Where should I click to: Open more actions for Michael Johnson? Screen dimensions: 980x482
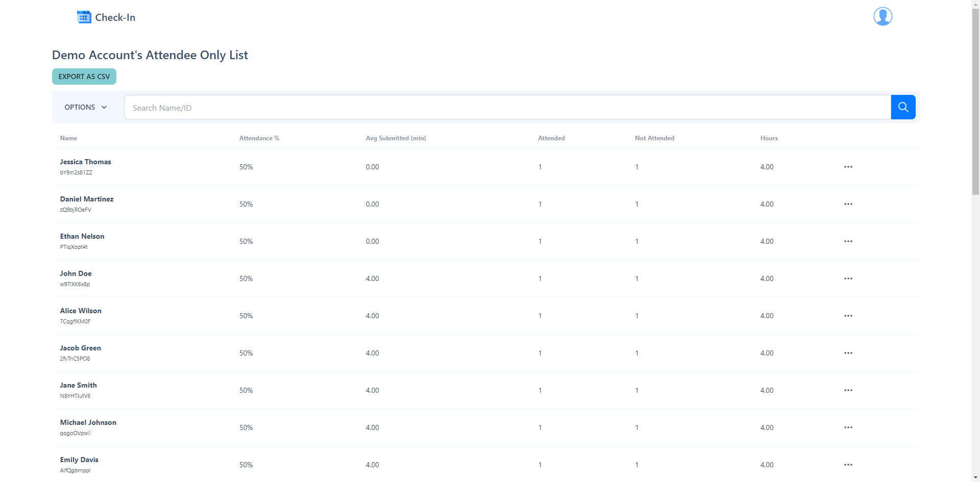[848, 427]
